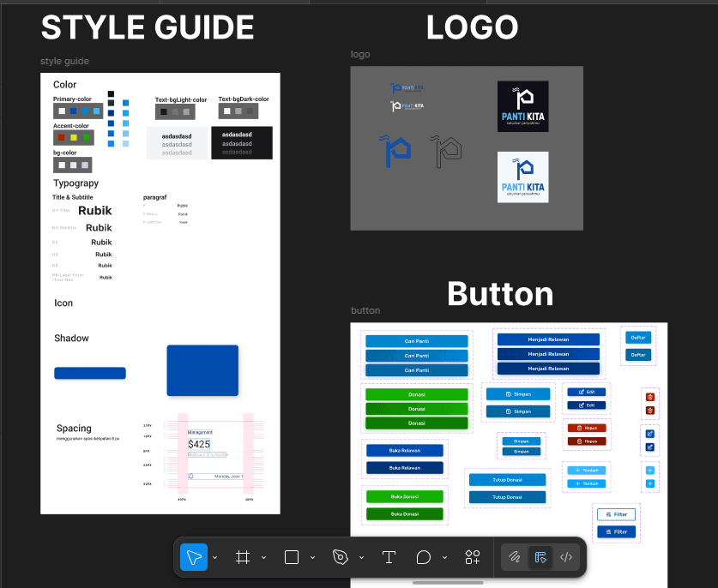Open the shape tools dropdown
The height and width of the screenshot is (588, 718).
pyautogui.click(x=311, y=557)
